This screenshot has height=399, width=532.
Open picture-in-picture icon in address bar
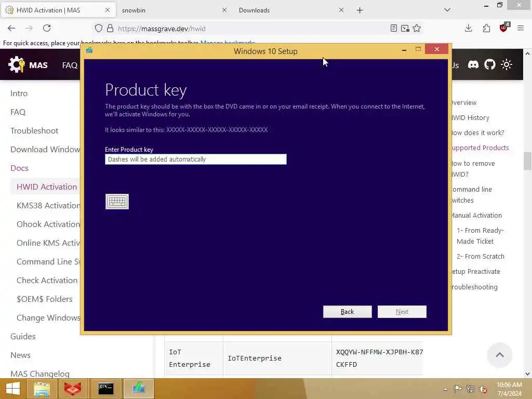click(405, 28)
